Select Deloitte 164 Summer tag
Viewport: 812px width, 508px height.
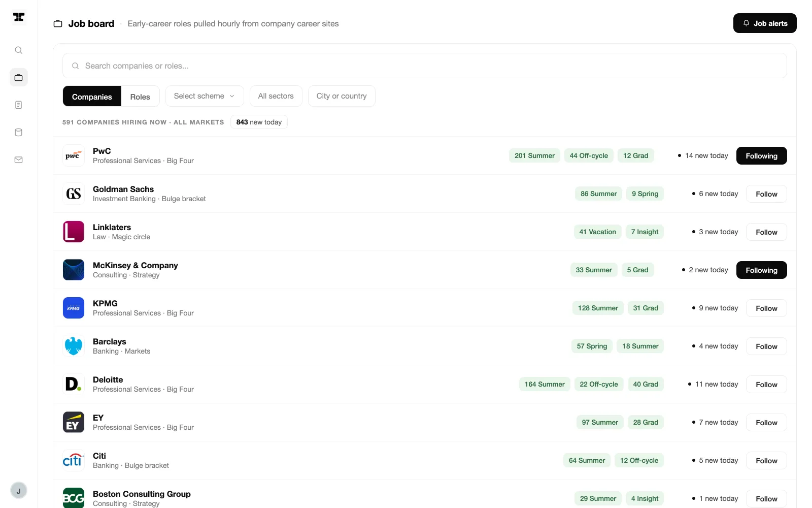point(545,384)
